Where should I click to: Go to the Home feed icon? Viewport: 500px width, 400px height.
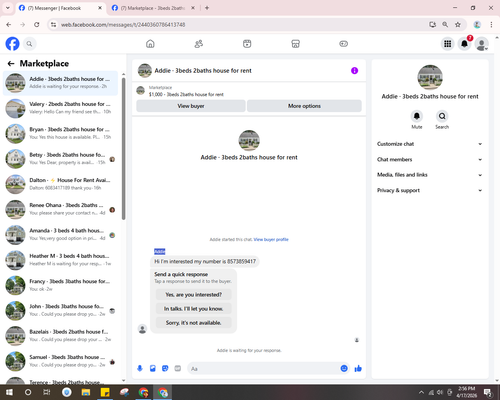(x=150, y=44)
